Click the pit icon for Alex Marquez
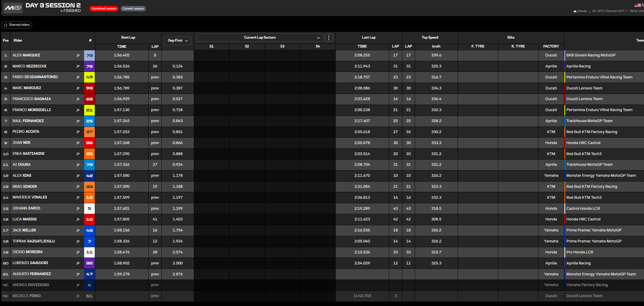Screen dimensions: 644x306 [x=78, y=55]
